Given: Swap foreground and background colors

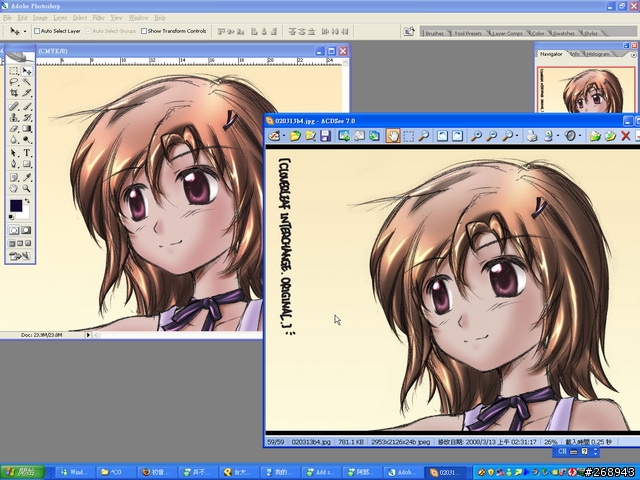Looking at the screenshot, I should [x=27, y=201].
